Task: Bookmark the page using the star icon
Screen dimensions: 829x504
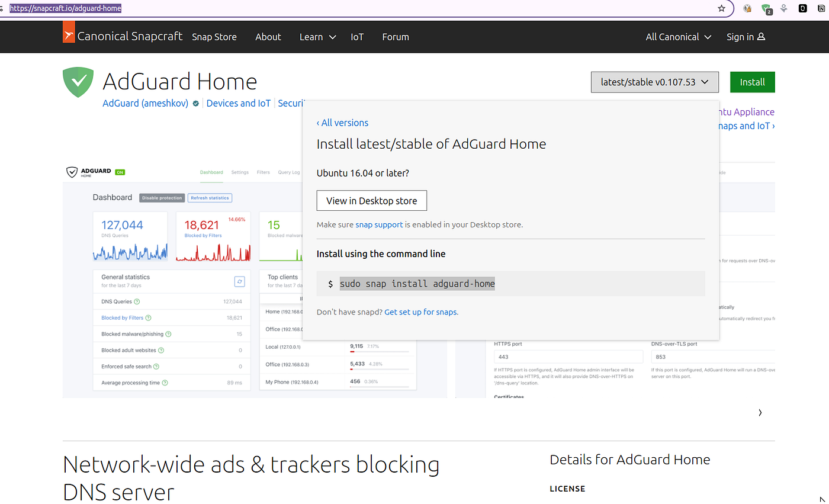Action: click(x=721, y=9)
